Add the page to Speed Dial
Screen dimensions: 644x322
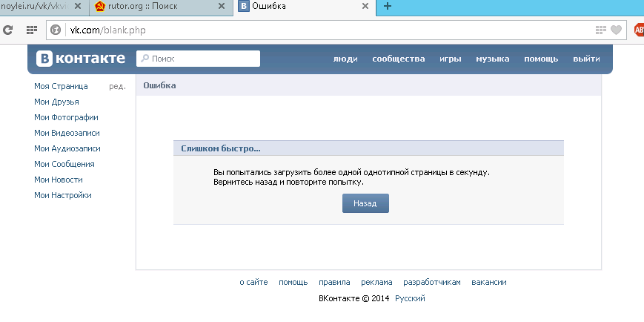pos(601,30)
